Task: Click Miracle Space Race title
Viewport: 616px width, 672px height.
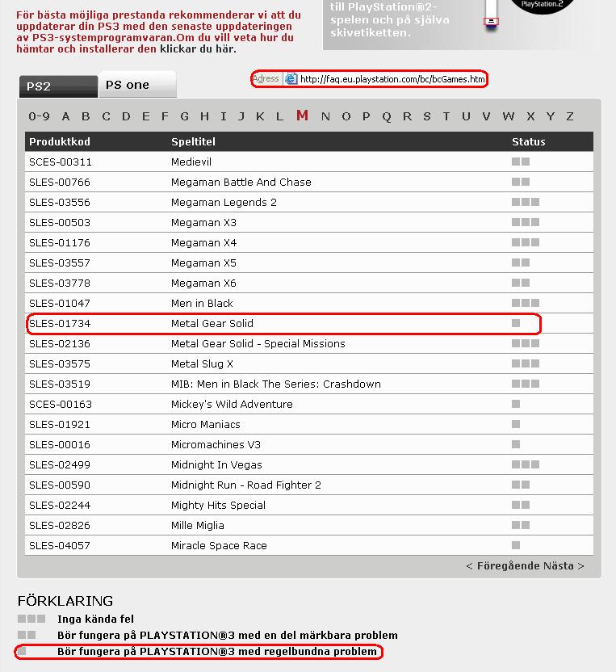Action: 219,545
